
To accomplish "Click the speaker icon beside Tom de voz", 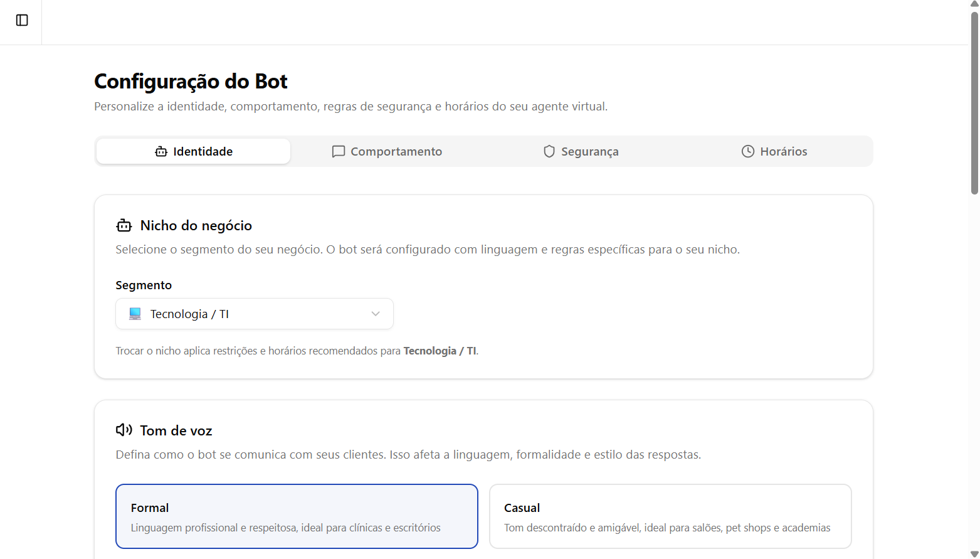I will pos(124,430).
